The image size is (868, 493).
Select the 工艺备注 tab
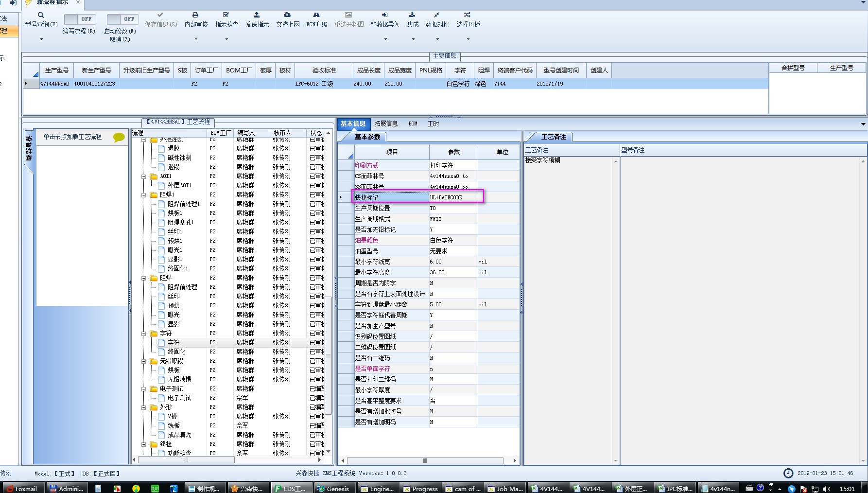554,137
